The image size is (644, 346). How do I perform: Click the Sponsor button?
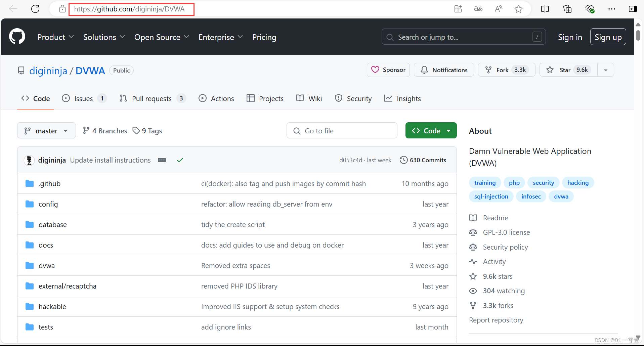coord(388,70)
